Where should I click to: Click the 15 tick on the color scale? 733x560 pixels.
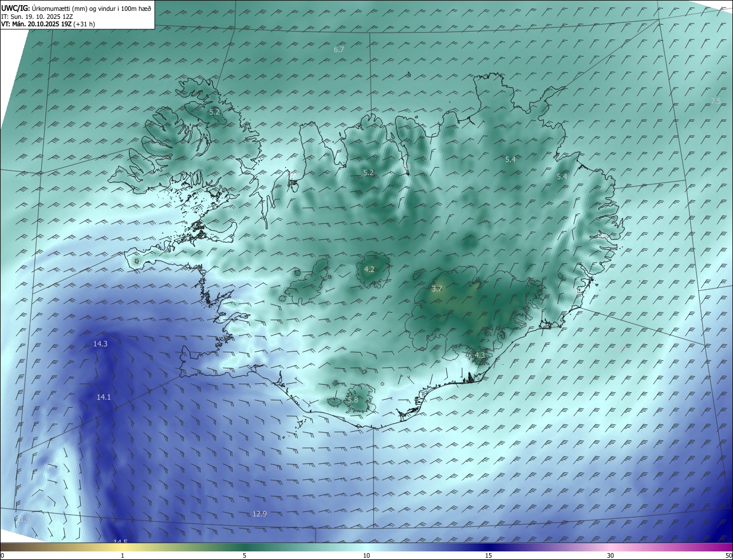(x=488, y=555)
